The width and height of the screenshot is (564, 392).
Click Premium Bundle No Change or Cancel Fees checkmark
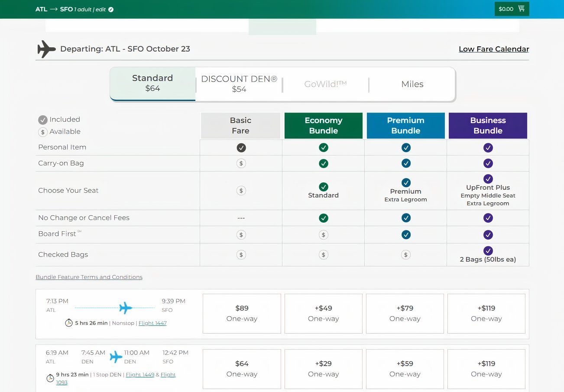(405, 218)
